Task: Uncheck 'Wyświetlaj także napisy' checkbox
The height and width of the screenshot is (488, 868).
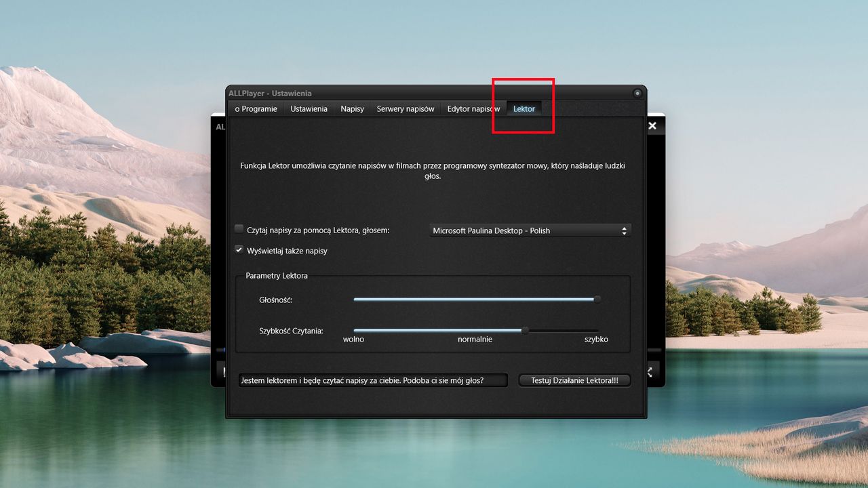Action: click(239, 249)
